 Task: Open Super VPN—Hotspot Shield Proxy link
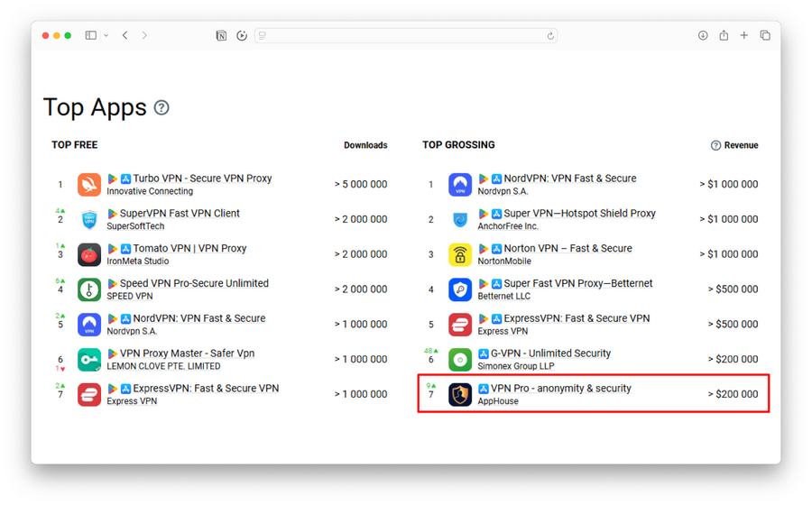coord(579,213)
